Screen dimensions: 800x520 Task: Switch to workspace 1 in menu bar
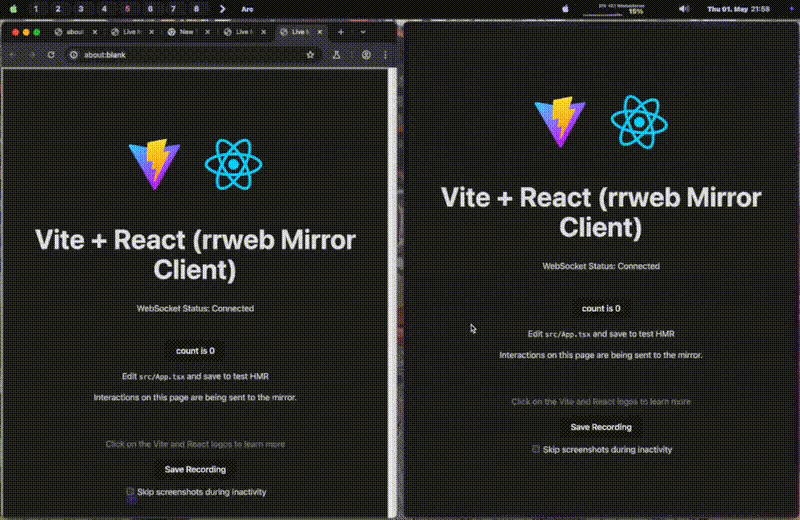click(x=36, y=9)
